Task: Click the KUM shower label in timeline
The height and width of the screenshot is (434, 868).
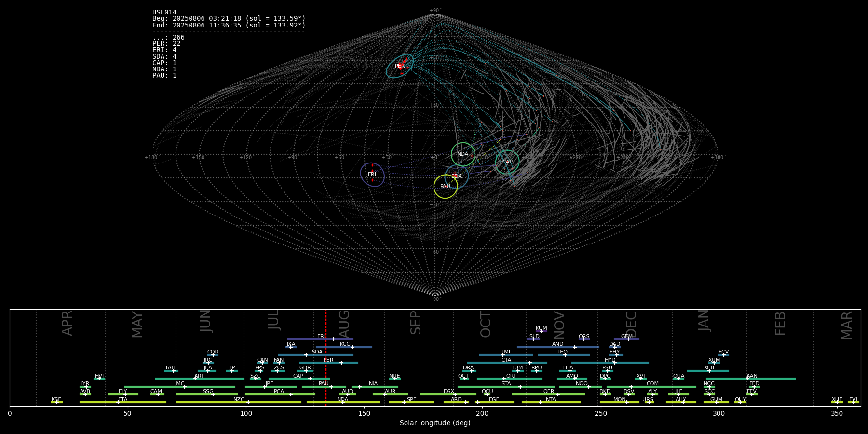Action: tap(542, 328)
